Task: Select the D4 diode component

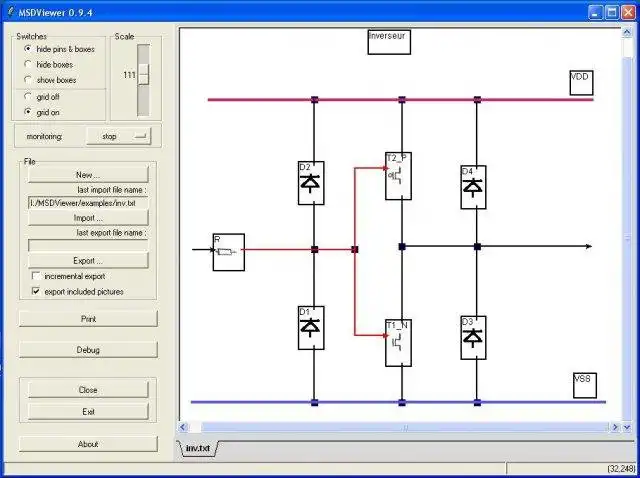Action: [473, 187]
